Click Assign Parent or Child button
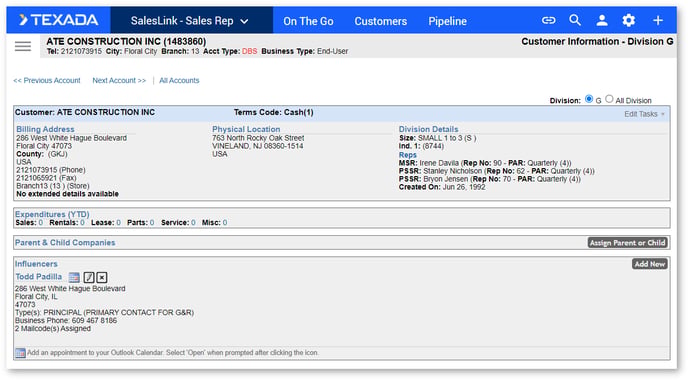The height and width of the screenshot is (380, 688). pyautogui.click(x=627, y=243)
